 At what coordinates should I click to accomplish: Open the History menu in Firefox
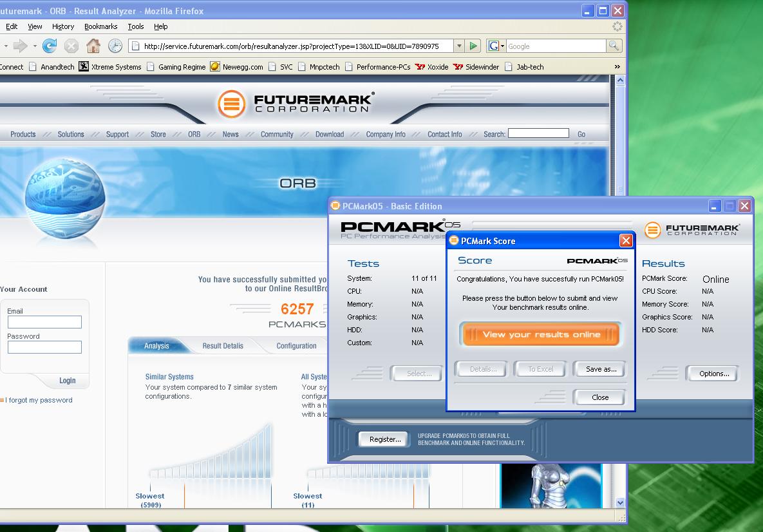tap(63, 26)
